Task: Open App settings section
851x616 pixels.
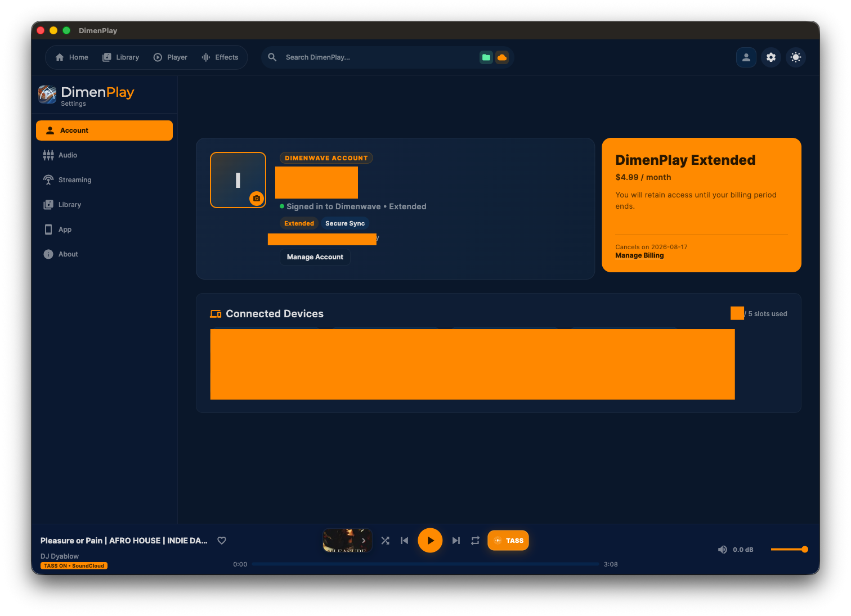Action: [104, 230]
